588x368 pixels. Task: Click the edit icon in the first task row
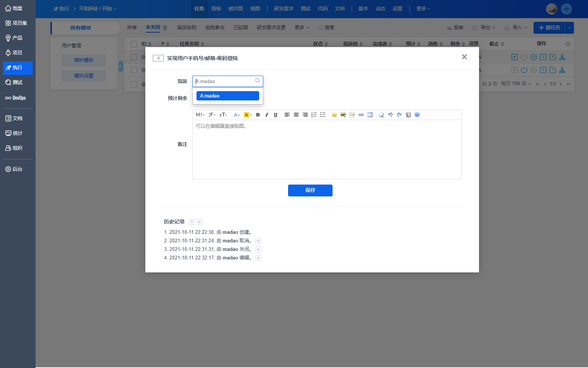[x=552, y=57]
